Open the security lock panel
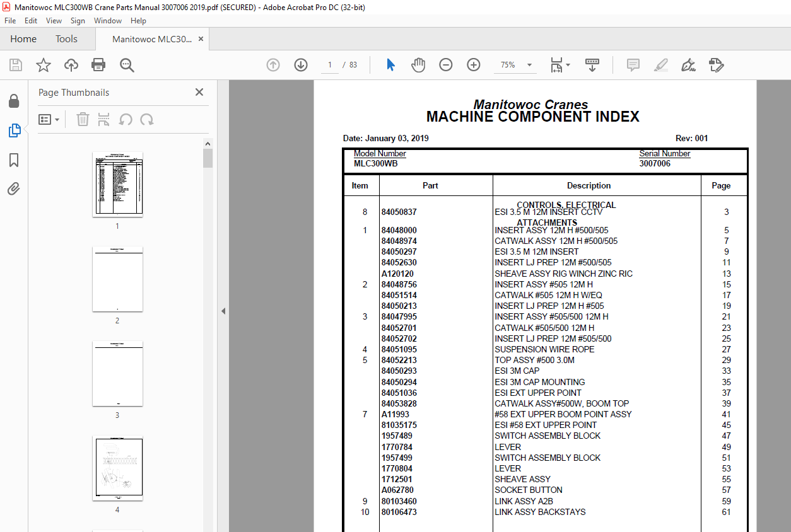Viewport: 791px width, 532px height. coord(13,101)
